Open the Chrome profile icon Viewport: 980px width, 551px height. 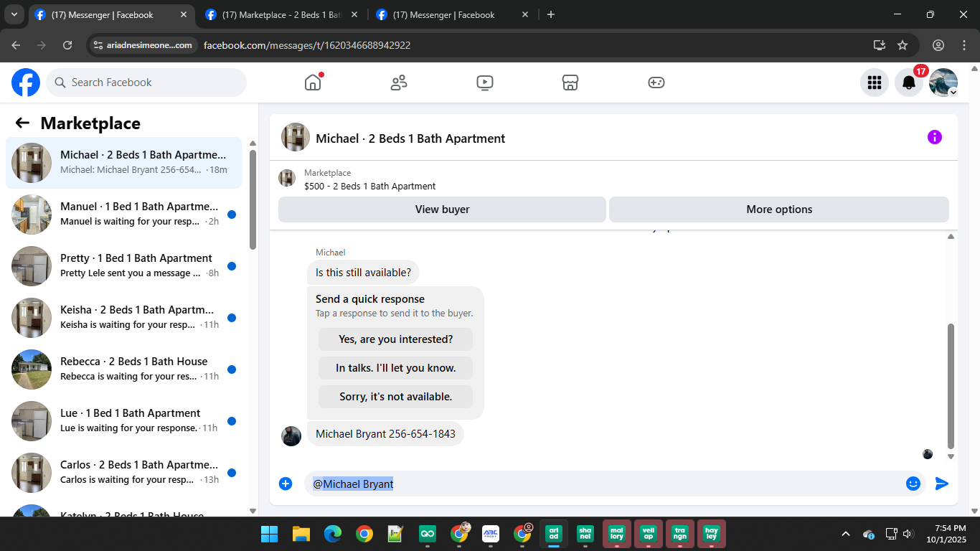[x=938, y=45]
